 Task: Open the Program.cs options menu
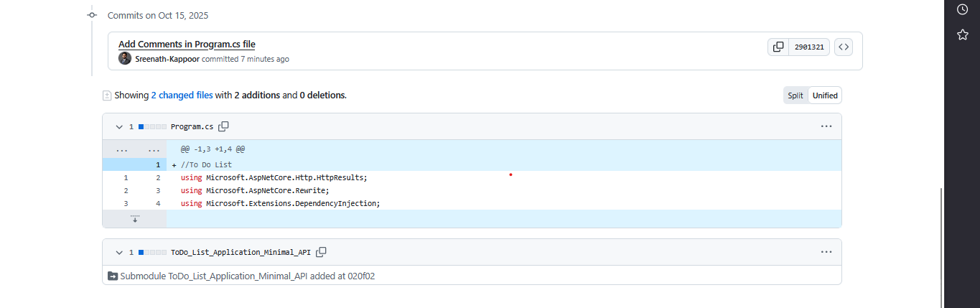(x=826, y=126)
